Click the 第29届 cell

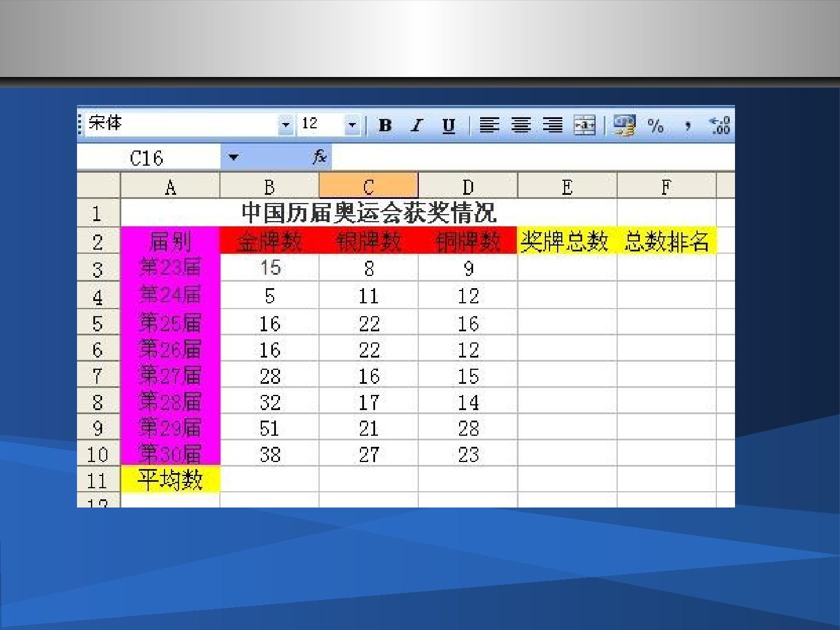tap(170, 427)
